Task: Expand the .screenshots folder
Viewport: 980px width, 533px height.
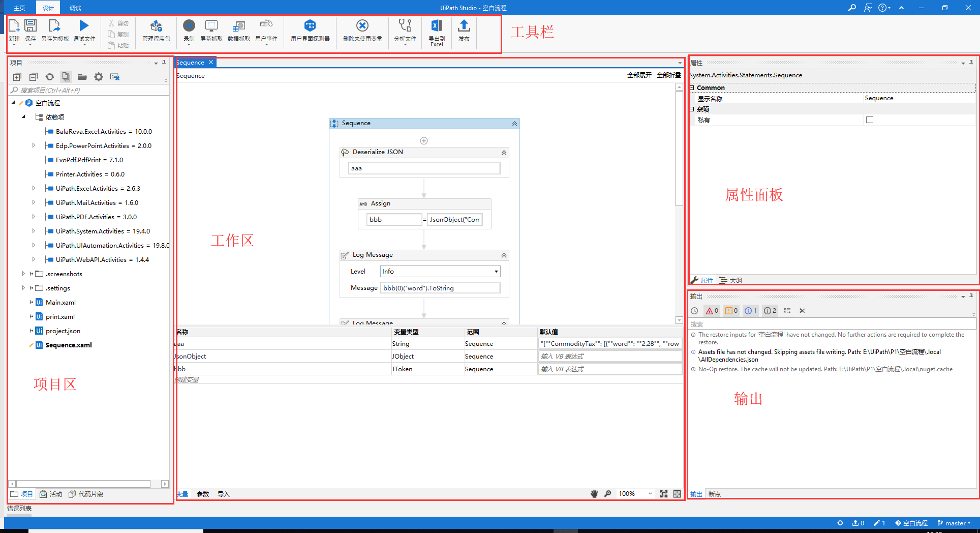Action: (x=23, y=274)
